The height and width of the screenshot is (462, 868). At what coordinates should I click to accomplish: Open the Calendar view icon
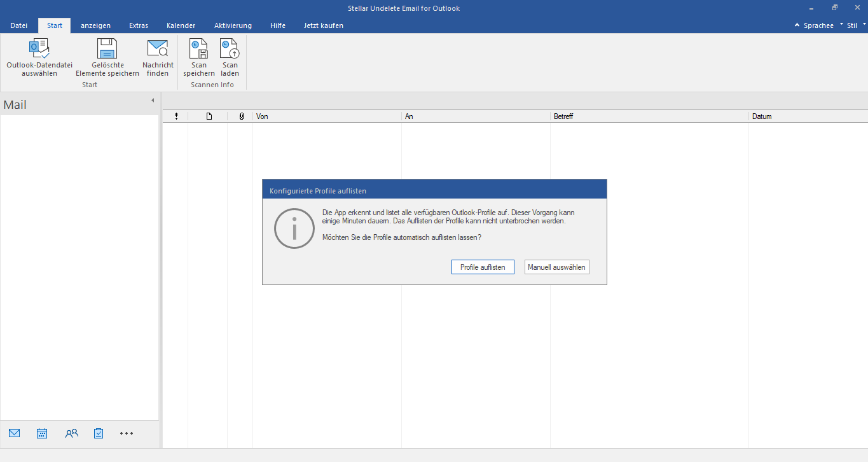coord(42,433)
